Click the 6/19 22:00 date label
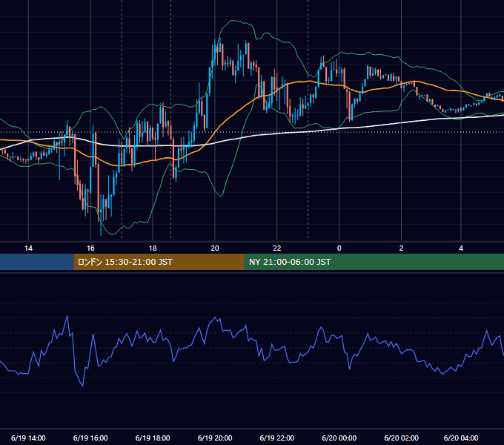 click(276, 438)
